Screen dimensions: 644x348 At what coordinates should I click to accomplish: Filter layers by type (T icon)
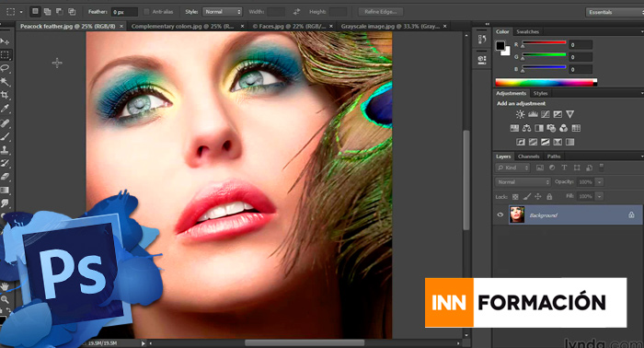click(564, 168)
